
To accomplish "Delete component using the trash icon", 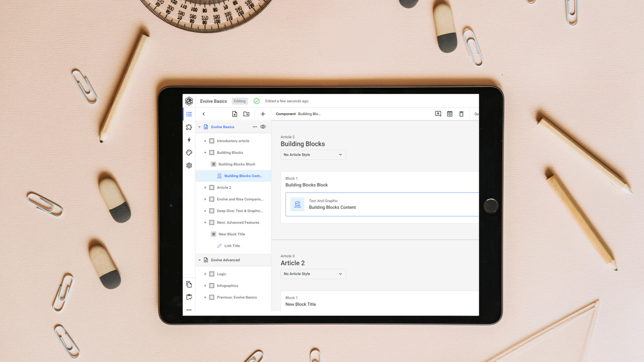I will tap(461, 114).
